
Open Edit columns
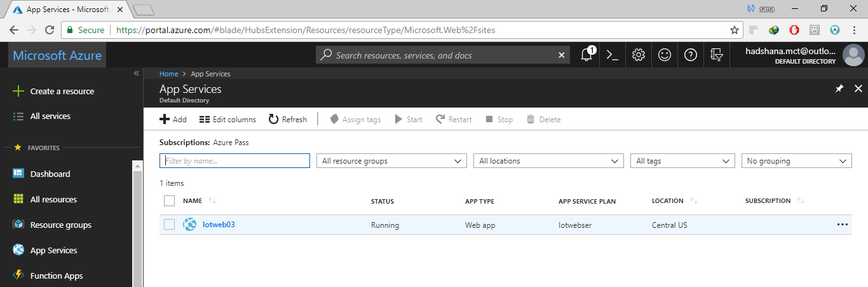tap(227, 119)
